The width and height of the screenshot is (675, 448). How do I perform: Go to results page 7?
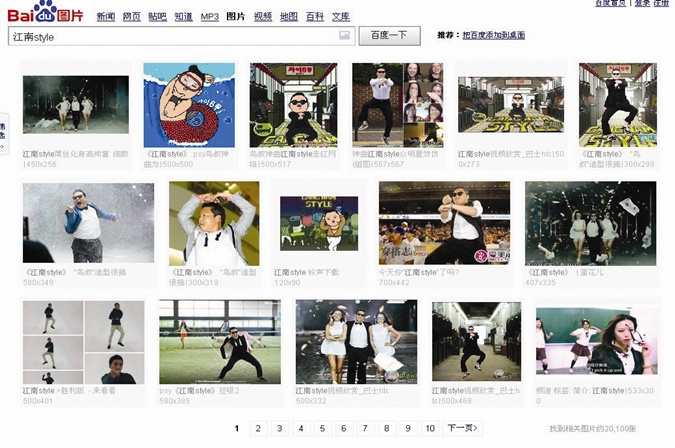pyautogui.click(x=365, y=428)
